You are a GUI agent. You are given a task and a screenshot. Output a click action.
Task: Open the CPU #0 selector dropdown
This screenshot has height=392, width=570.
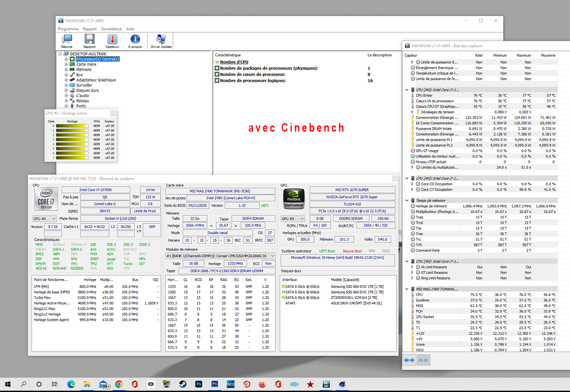44,219
